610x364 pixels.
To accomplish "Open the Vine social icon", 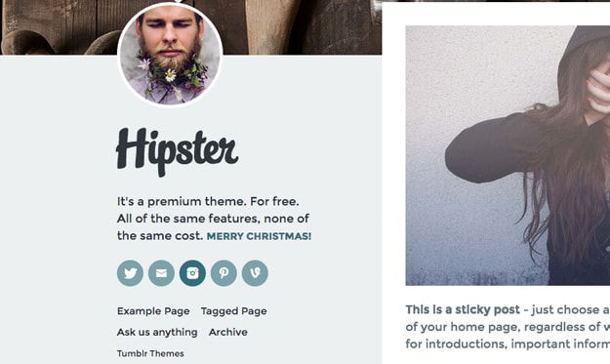I will coord(255,273).
